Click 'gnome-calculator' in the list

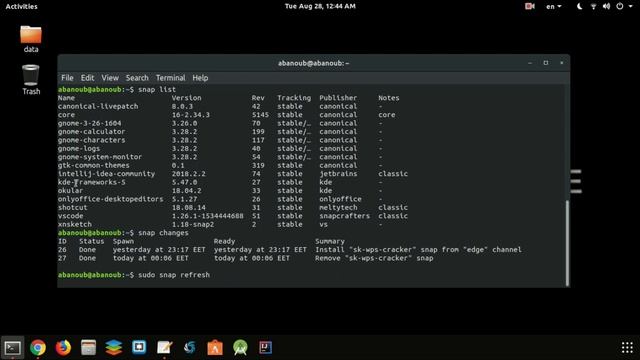click(91, 131)
